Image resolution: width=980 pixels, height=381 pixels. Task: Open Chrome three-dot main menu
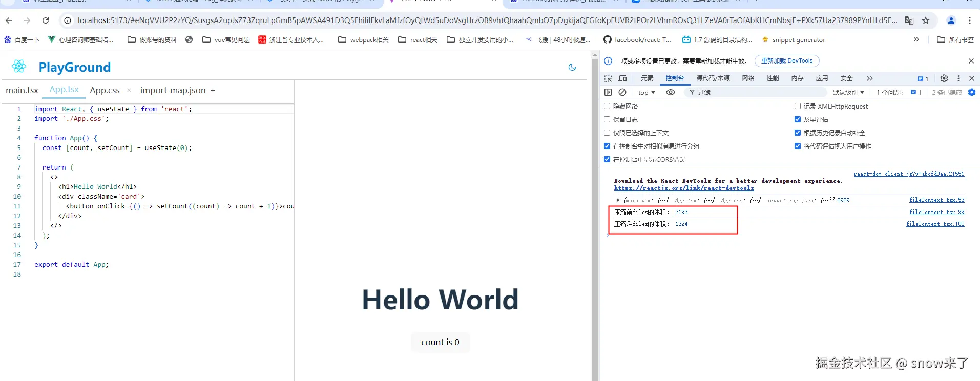[970, 20]
